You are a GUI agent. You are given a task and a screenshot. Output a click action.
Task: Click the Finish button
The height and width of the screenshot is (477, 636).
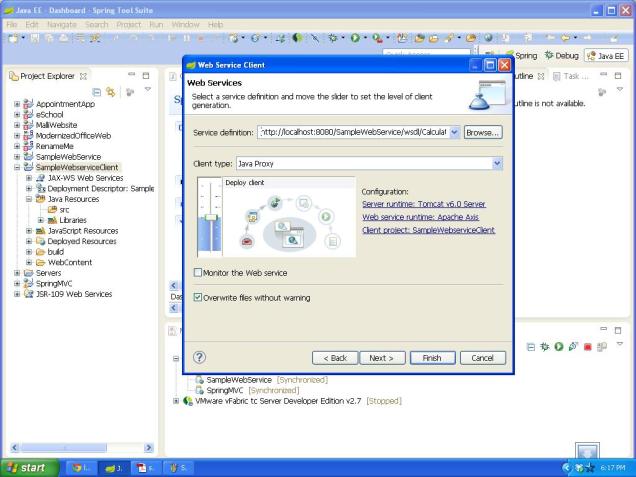pyautogui.click(x=432, y=358)
